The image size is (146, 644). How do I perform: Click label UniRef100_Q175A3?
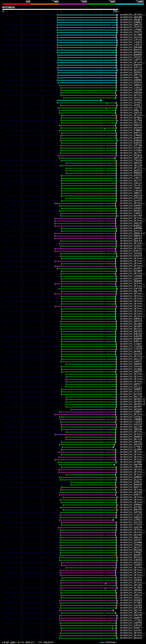pyautogui.click(x=131, y=588)
